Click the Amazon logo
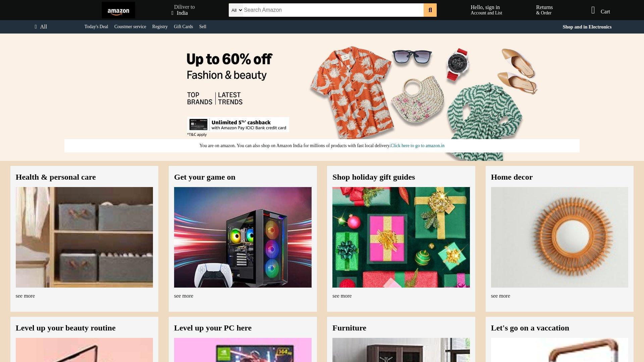 click(x=118, y=10)
